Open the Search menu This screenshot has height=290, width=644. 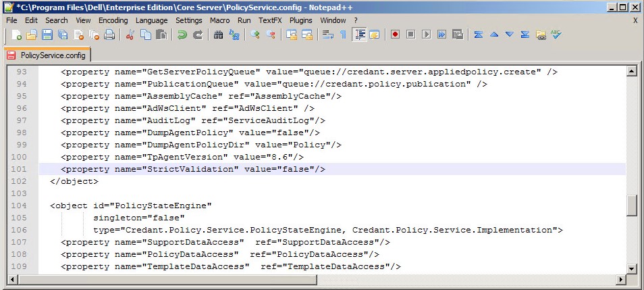click(x=56, y=20)
